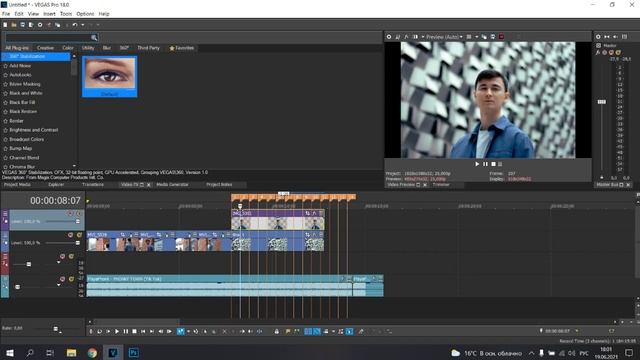Switch to the Third Party plug-in tab
640x360 pixels.
148,48
